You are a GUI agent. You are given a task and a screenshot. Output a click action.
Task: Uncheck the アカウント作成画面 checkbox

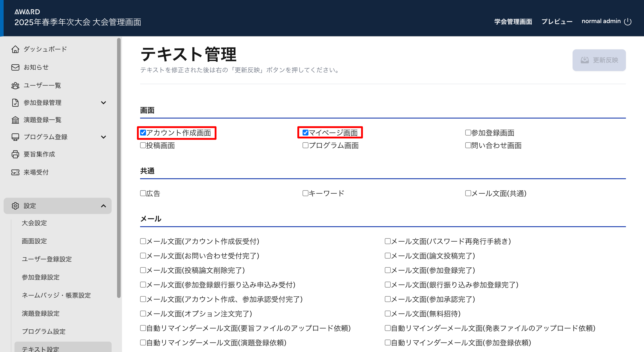pyautogui.click(x=143, y=132)
